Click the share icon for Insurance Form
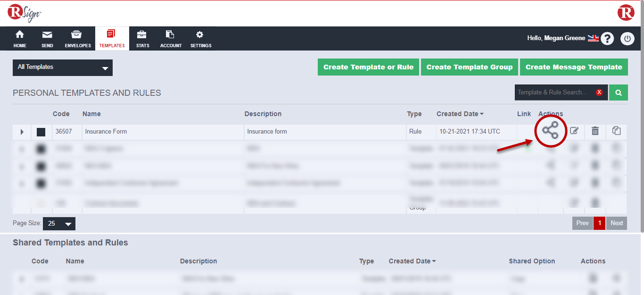Viewport: 644px width, 295px height. click(550, 131)
